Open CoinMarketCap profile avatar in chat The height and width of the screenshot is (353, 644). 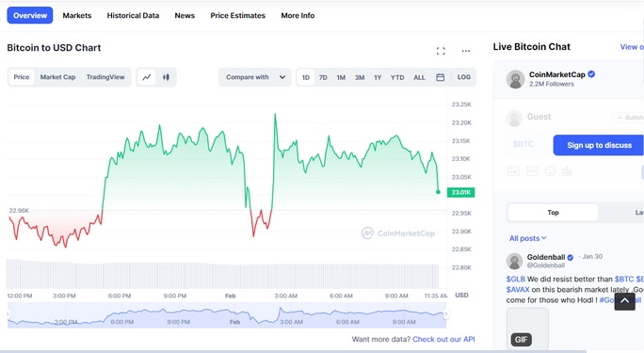click(x=515, y=79)
